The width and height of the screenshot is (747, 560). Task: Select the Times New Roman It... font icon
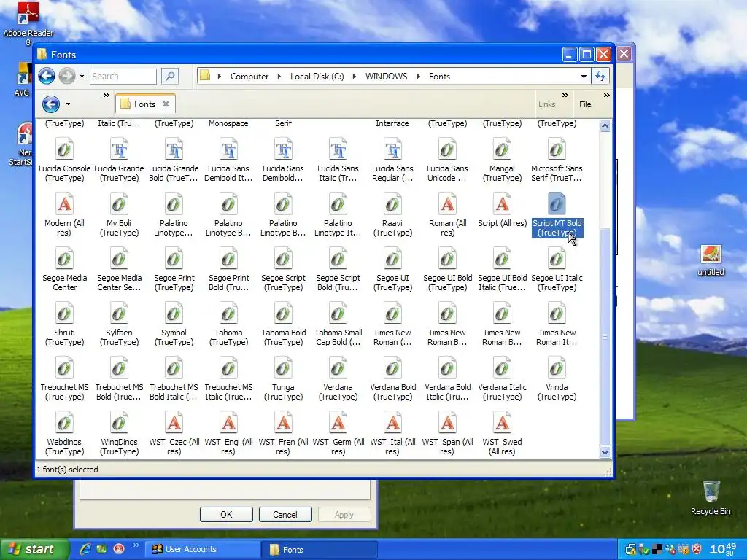[557, 314]
